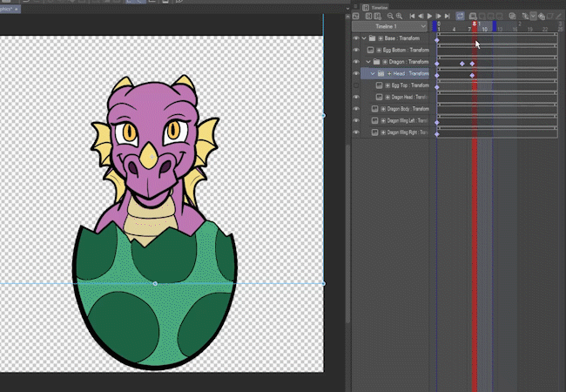Step to the next frame
Viewport: 566px width, 392px height.
coord(440,16)
